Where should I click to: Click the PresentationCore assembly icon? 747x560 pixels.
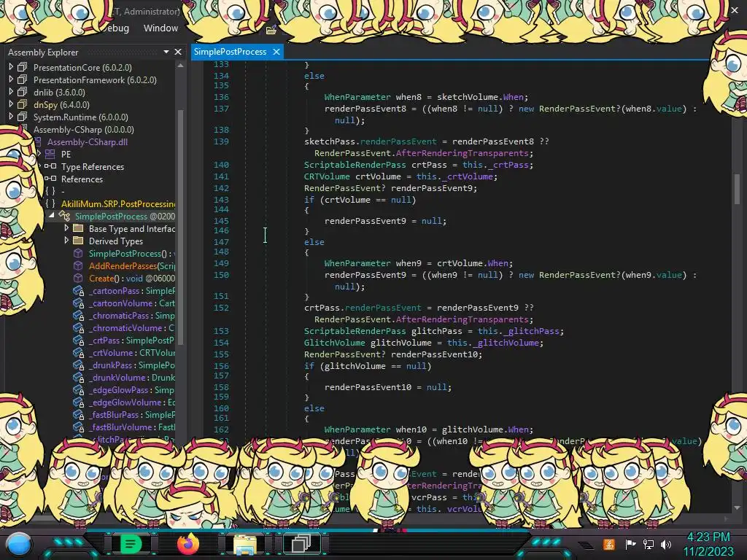tap(23, 67)
